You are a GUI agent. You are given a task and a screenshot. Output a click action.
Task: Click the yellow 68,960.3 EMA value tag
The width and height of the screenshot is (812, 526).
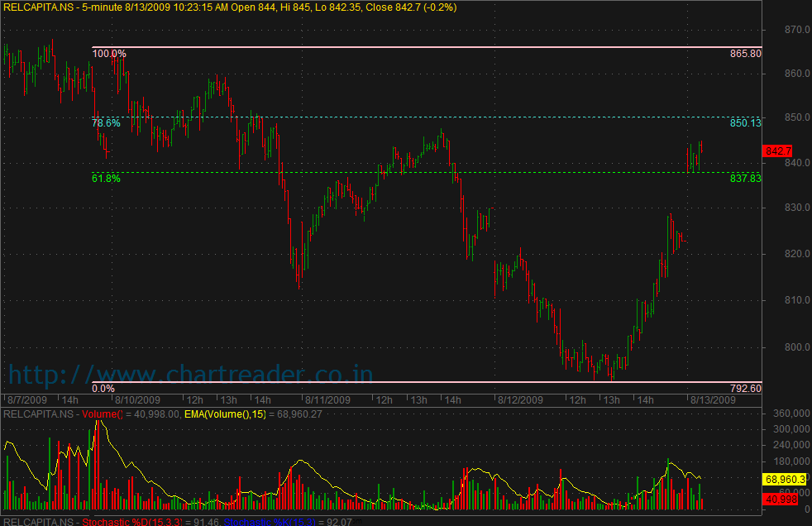click(x=785, y=479)
